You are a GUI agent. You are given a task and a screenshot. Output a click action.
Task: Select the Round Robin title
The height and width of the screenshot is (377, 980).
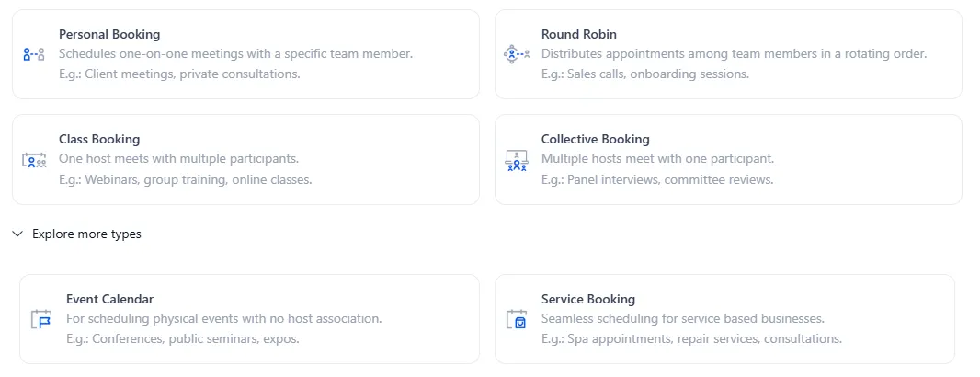tap(578, 34)
